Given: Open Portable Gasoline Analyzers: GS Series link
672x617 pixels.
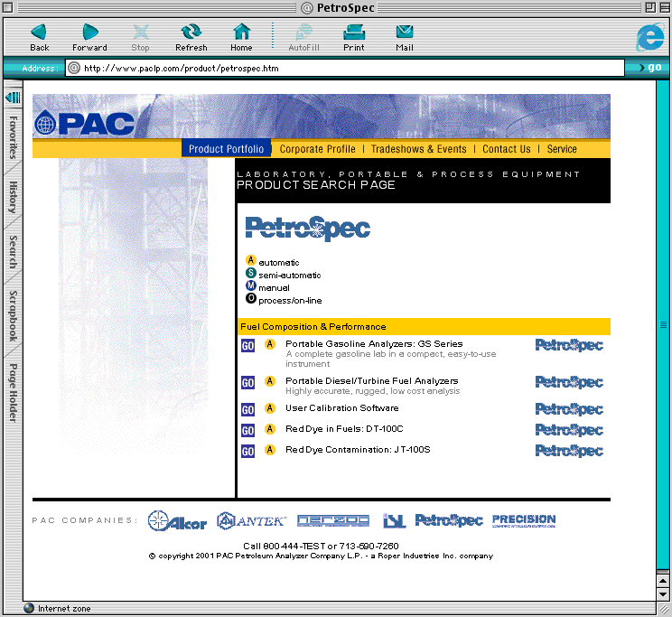Looking at the screenshot, I should (x=374, y=344).
